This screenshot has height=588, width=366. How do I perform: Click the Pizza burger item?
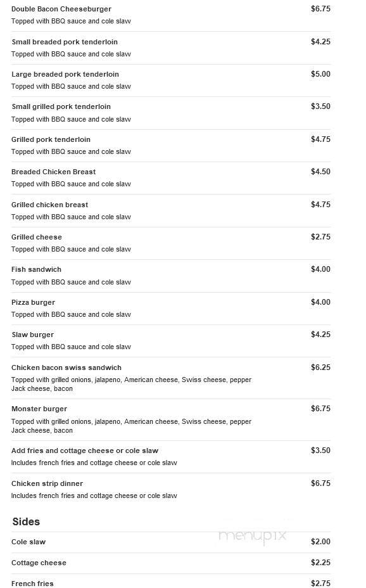tap(33, 302)
